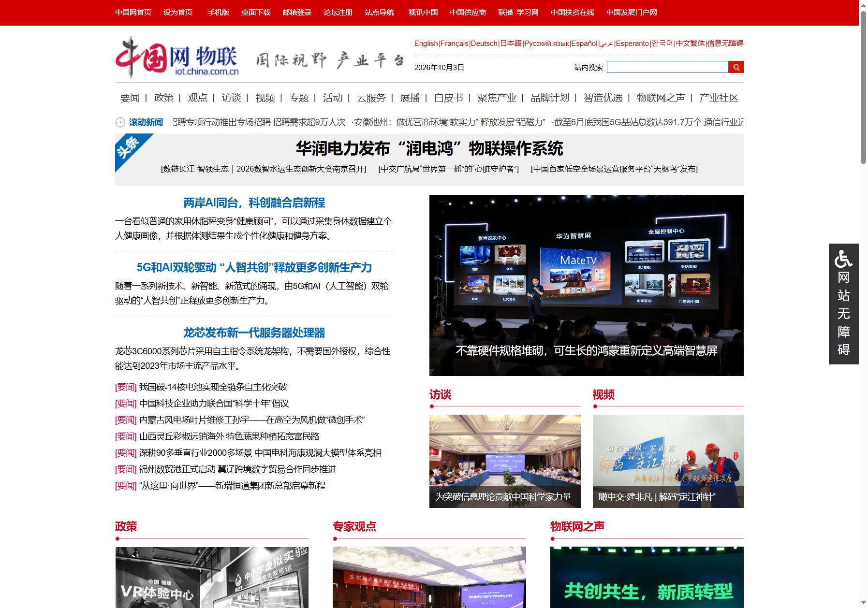Click the 专家观点 conference hall image

(x=429, y=577)
